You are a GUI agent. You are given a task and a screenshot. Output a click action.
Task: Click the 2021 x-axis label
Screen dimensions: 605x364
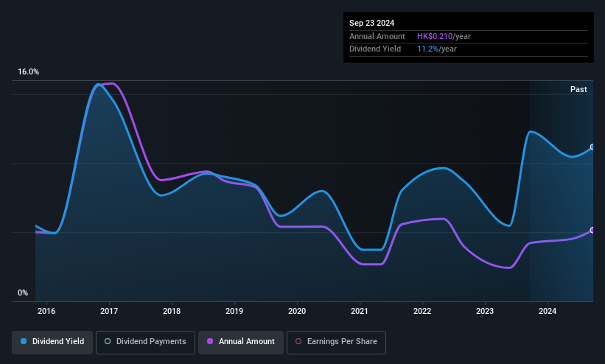[360, 311]
